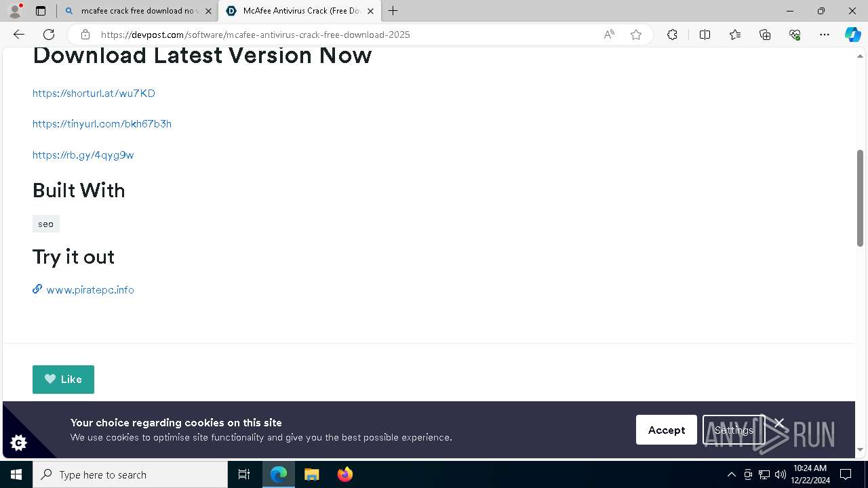The width and height of the screenshot is (868, 488).
Task: Activate Read aloud icon
Action: click(x=609, y=35)
